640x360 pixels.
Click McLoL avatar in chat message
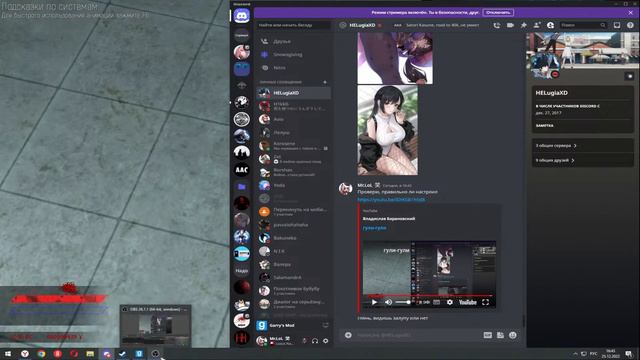pos(346,189)
